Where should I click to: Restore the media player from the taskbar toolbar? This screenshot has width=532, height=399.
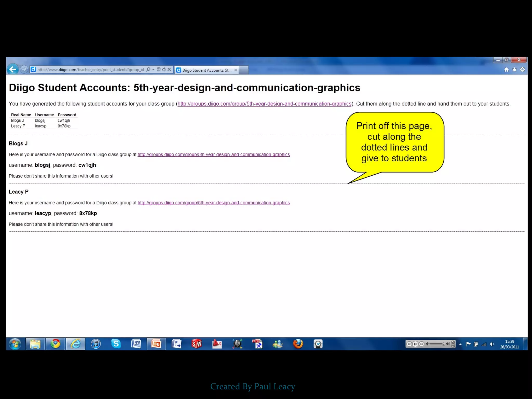point(453,342)
